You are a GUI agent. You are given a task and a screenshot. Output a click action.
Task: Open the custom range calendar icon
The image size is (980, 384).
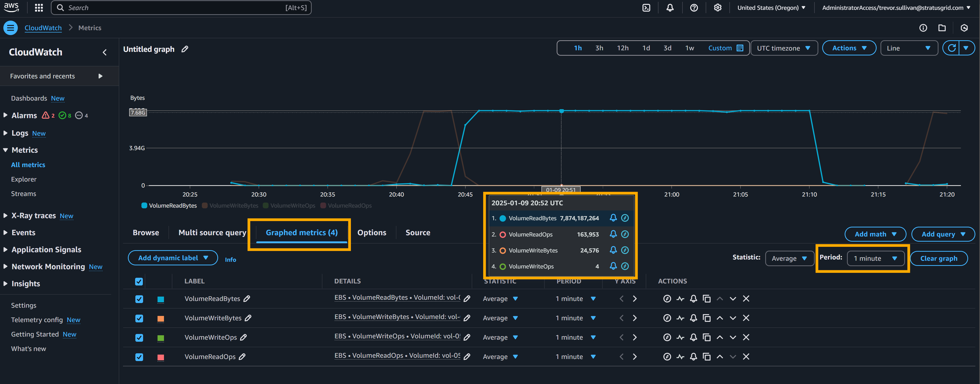click(739, 48)
